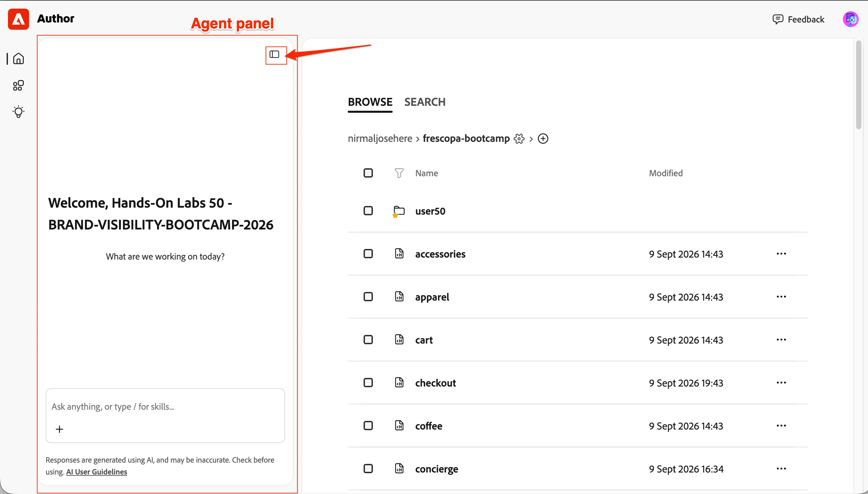
Task: Click frescopa-bootcamp in breadcrumb
Action: point(466,139)
